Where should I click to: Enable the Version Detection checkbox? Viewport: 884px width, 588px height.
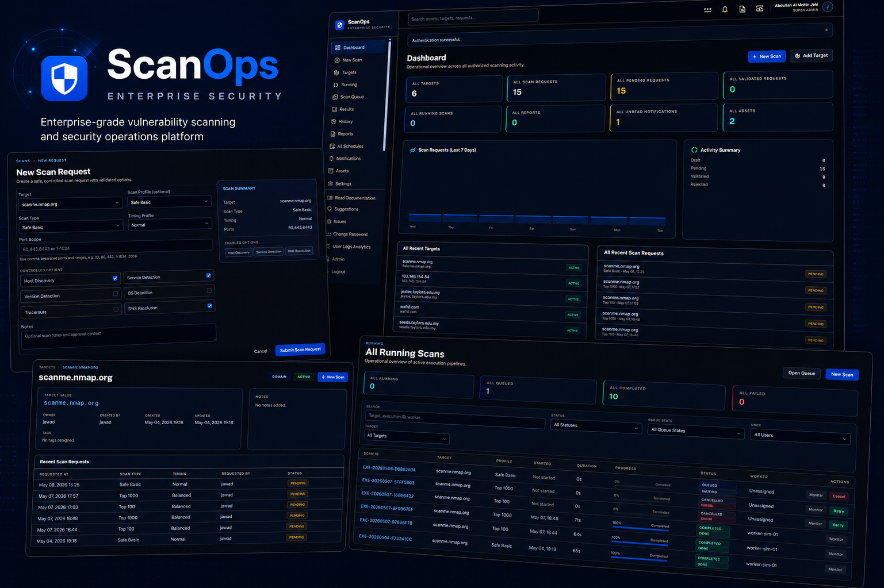click(116, 294)
